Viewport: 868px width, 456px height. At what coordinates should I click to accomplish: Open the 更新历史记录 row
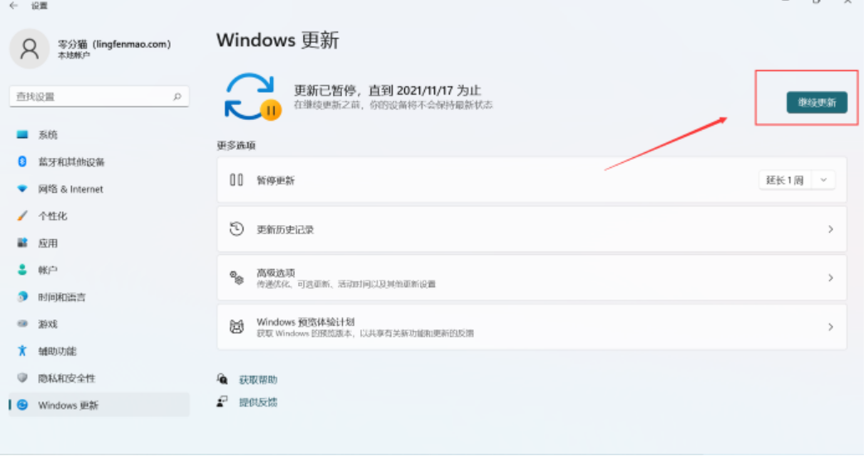coord(532,229)
